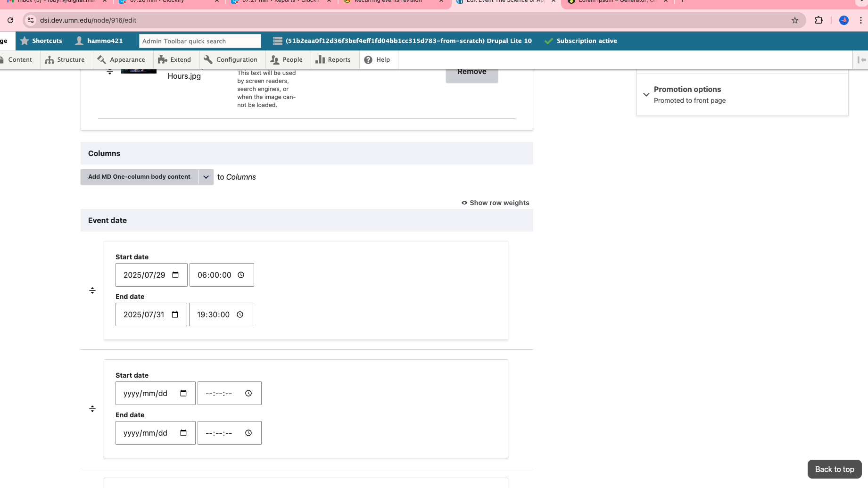Open time picker for 19:30:00 End time
Screen dimensions: 868x488
(240, 314)
